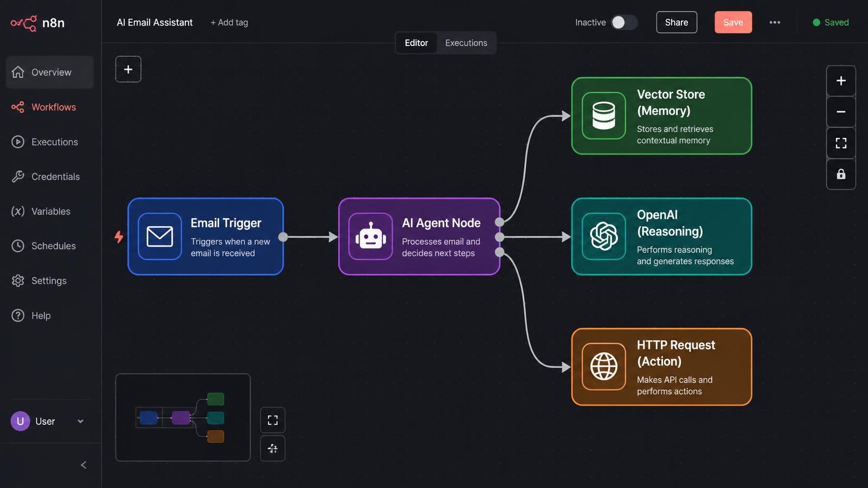This screenshot has height=488, width=868.
Task: Add a new node with plus button
Action: [x=128, y=69]
